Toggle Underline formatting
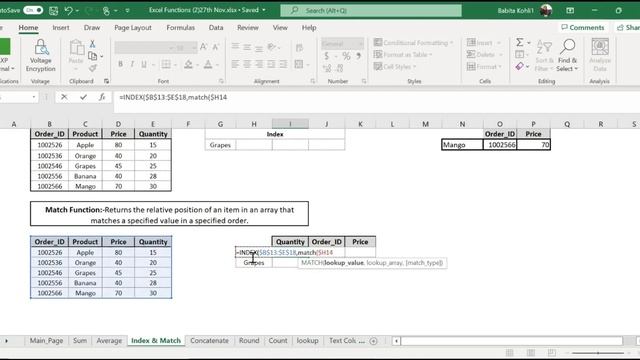Screen dimensions: 640x360 click(144, 64)
